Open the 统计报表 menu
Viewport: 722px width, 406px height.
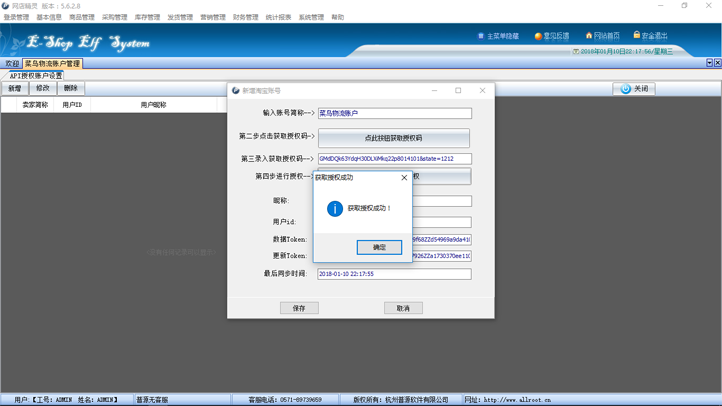[278, 17]
